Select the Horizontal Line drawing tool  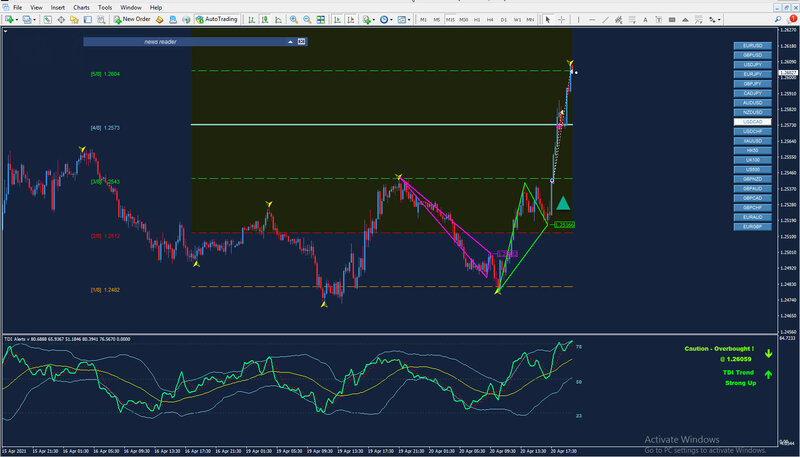592,19
